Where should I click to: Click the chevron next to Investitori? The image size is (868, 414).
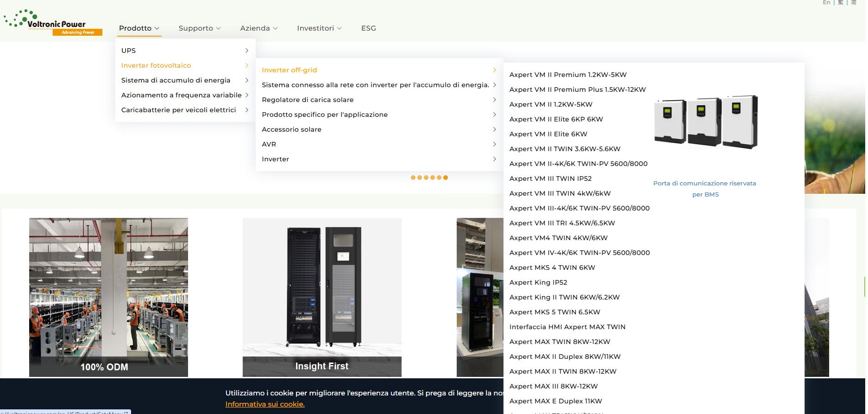pyautogui.click(x=339, y=28)
